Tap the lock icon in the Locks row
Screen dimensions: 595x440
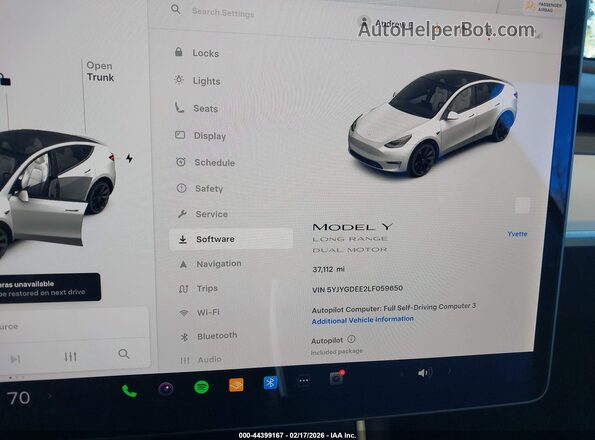click(178, 51)
